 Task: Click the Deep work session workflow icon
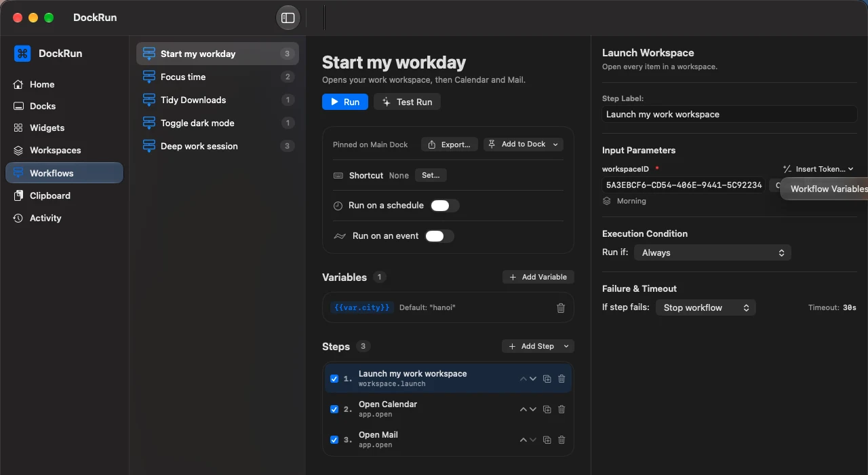(149, 146)
